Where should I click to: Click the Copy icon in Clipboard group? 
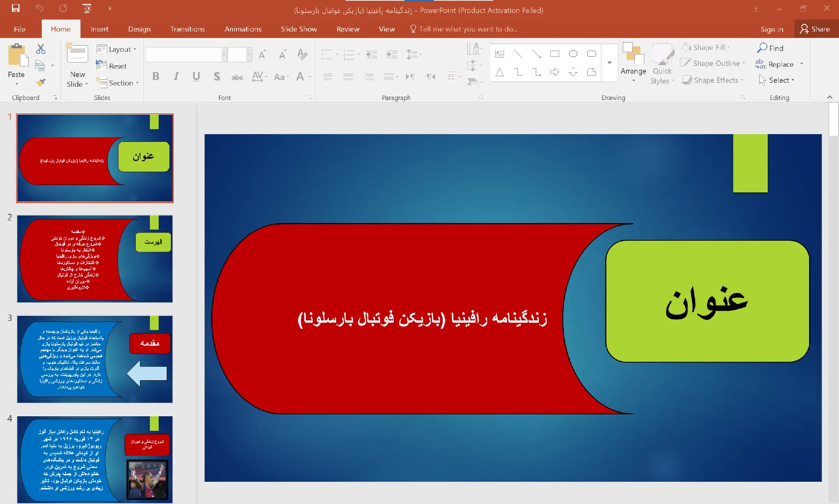click(40, 66)
